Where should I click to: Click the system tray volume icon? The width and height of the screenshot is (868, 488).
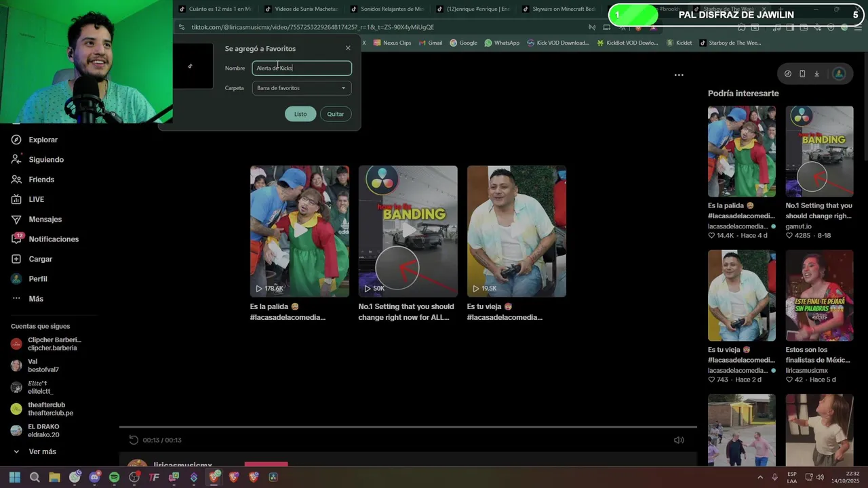tap(820, 477)
